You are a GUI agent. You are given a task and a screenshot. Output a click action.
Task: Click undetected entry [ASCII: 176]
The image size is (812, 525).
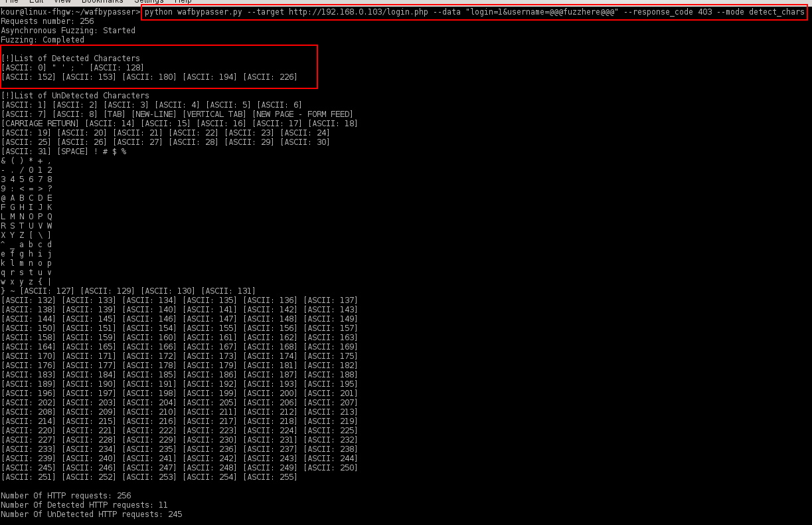click(x=29, y=366)
